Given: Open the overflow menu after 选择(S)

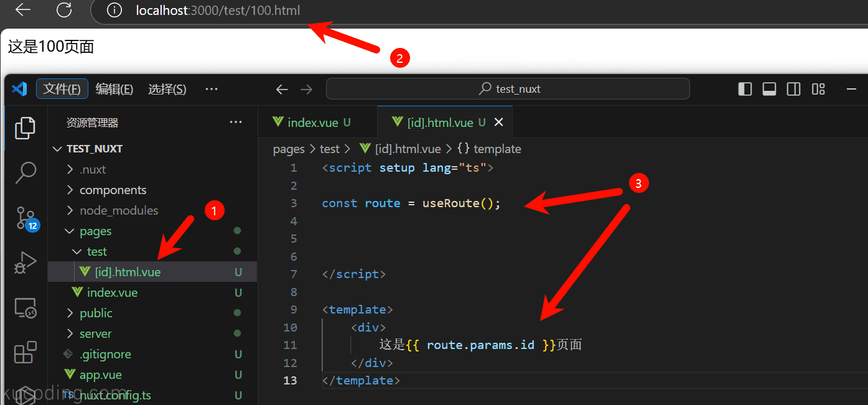Looking at the screenshot, I should coord(212,89).
